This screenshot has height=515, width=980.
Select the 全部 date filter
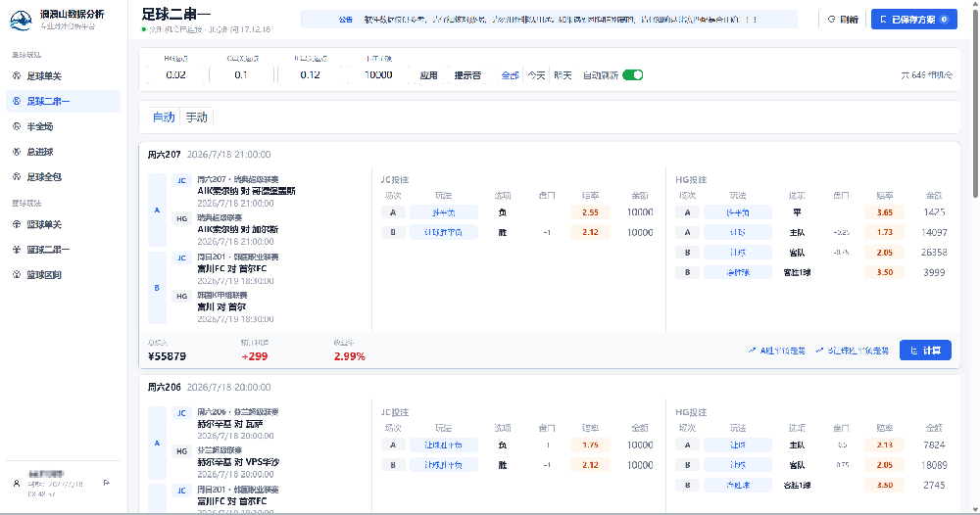510,75
